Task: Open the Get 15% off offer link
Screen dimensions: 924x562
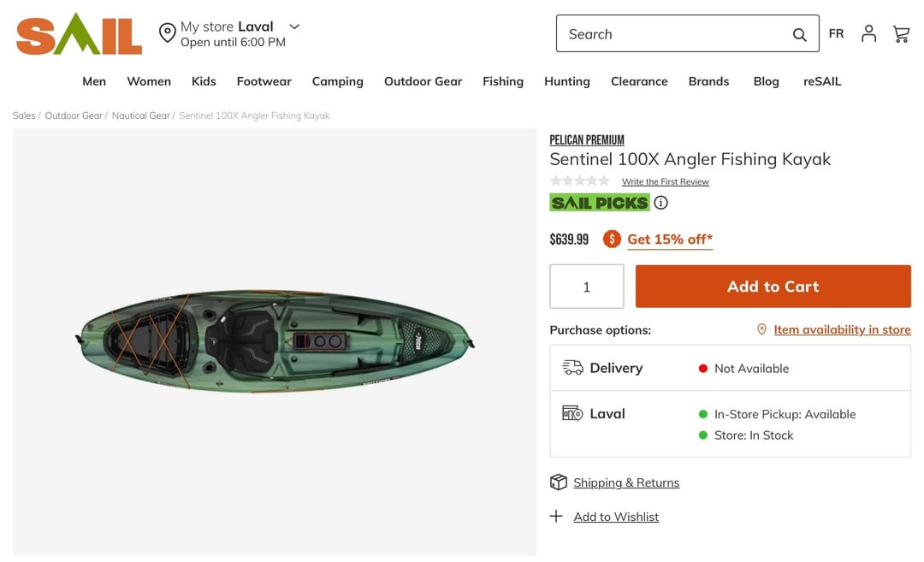Action: (670, 240)
